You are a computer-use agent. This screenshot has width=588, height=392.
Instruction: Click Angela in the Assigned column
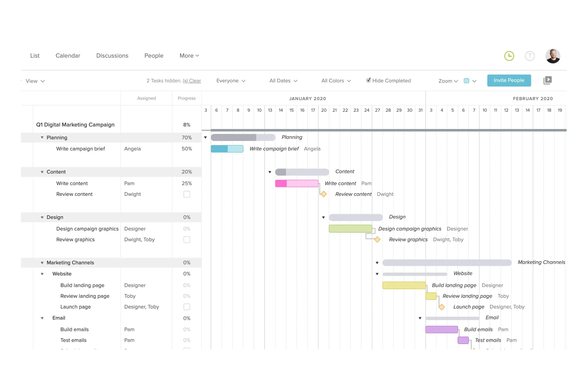(132, 149)
